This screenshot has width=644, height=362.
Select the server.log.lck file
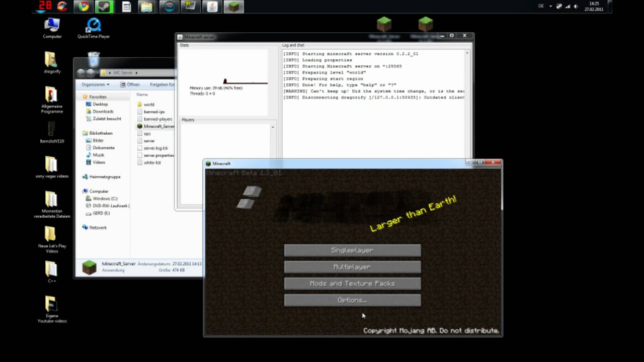pos(155,148)
